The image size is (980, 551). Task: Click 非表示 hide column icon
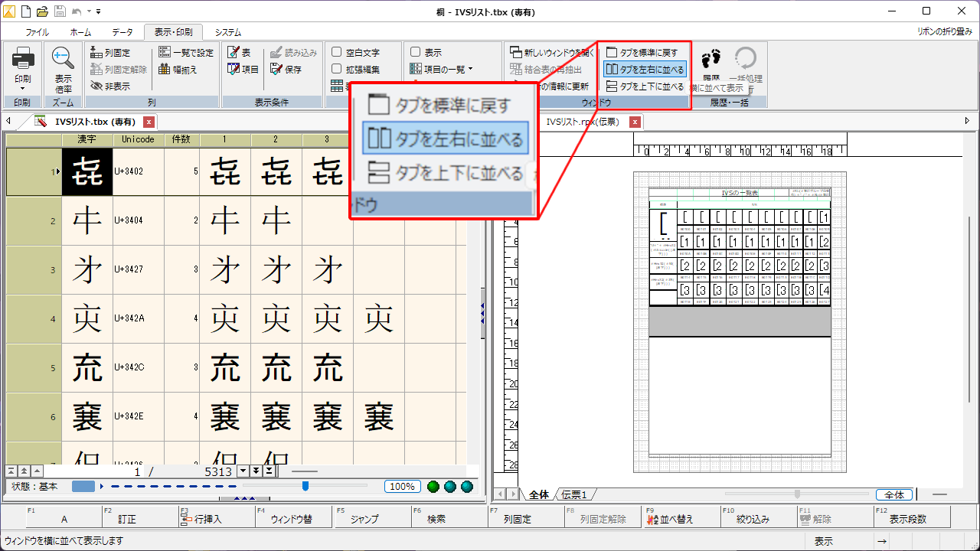click(x=96, y=86)
